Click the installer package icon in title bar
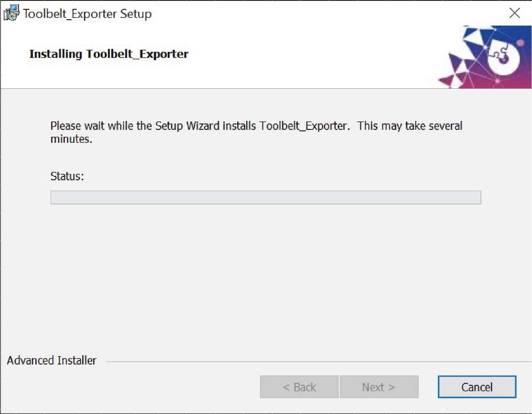 (11, 13)
